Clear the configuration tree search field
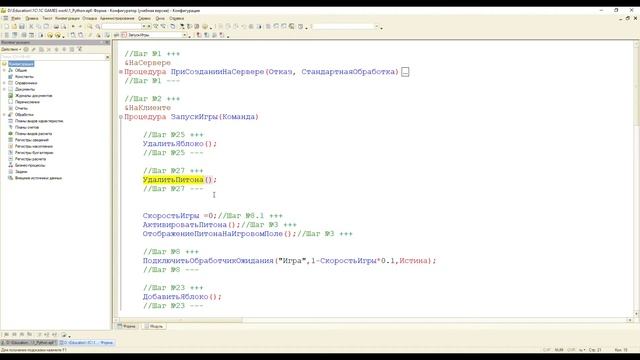Screen dimensions: 640x360 107,57
